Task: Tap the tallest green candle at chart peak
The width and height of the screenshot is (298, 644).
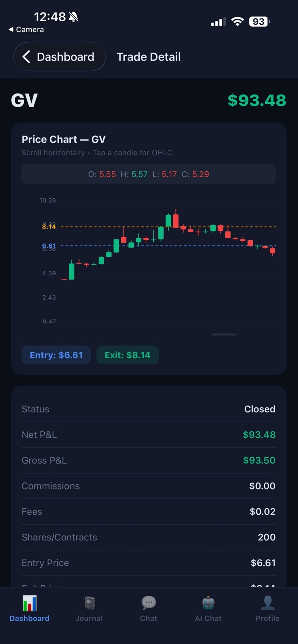Action: coord(168,221)
